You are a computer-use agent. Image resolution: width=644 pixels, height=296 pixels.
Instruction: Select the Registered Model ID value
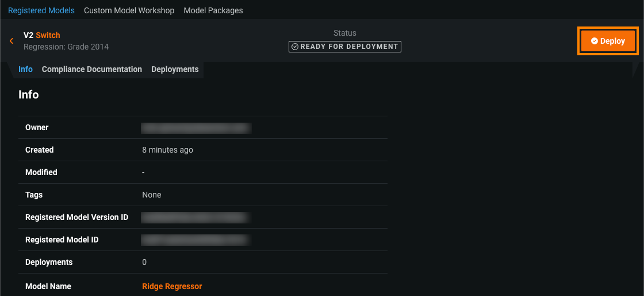tap(195, 240)
